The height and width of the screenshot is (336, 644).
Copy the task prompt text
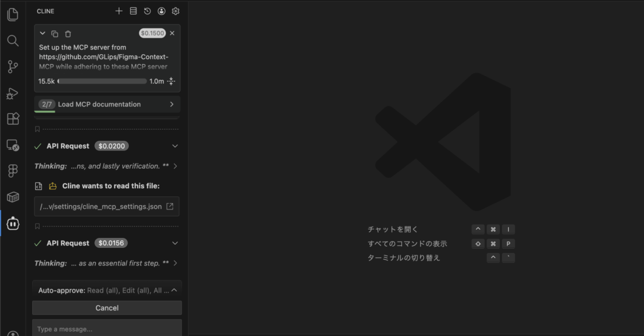55,33
